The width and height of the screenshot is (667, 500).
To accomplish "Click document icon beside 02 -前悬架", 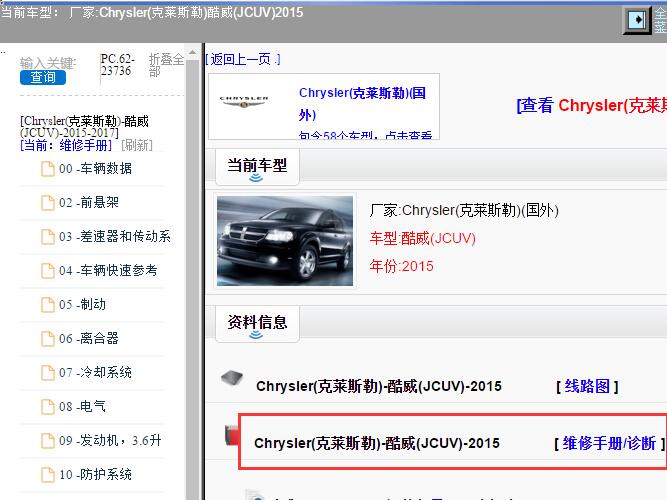I will click(x=48, y=203).
